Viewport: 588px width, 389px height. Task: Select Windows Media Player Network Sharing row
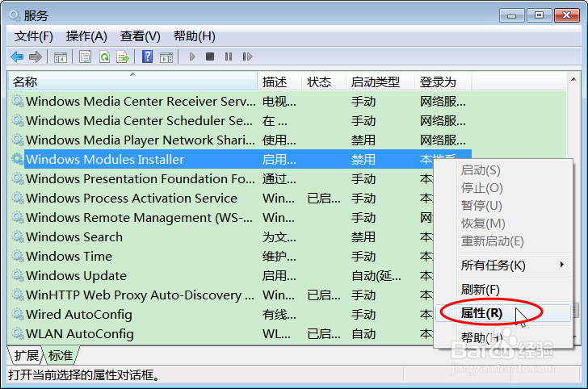pos(240,140)
